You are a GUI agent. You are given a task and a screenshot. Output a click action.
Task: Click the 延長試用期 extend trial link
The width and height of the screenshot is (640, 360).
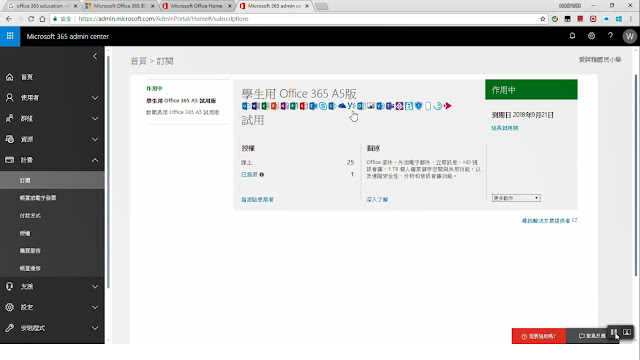[504, 128]
